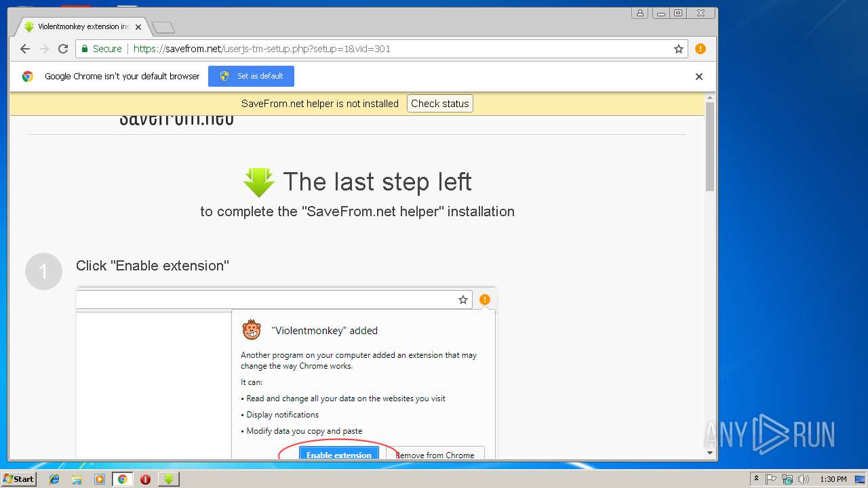Dismiss the default browser infobar
This screenshot has width=868, height=488.
699,77
